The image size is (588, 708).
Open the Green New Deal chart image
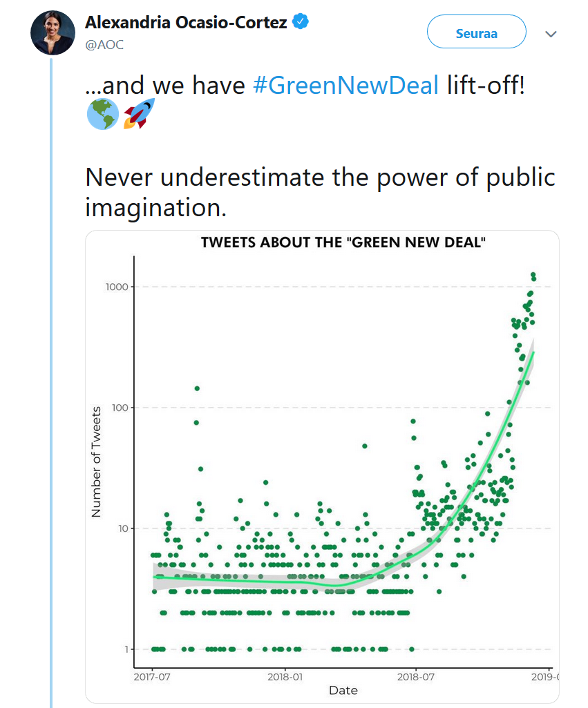pyautogui.click(x=323, y=467)
